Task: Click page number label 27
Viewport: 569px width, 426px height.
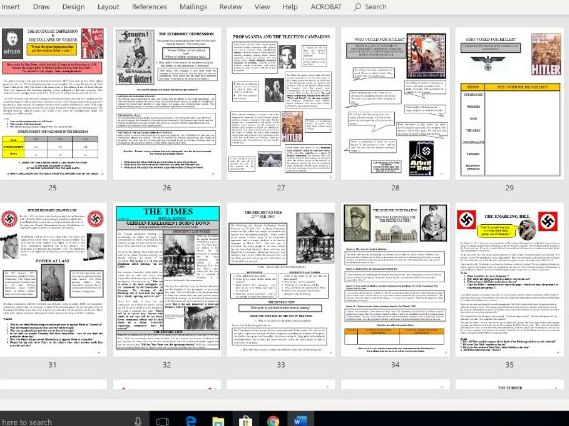Action: [281, 188]
